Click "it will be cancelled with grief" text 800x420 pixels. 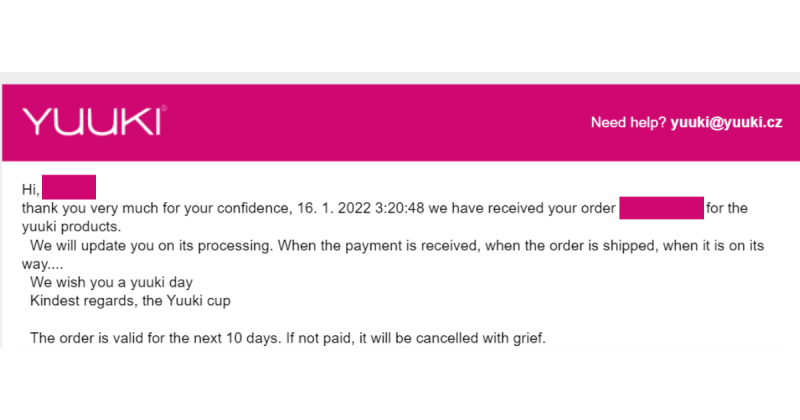click(x=446, y=338)
